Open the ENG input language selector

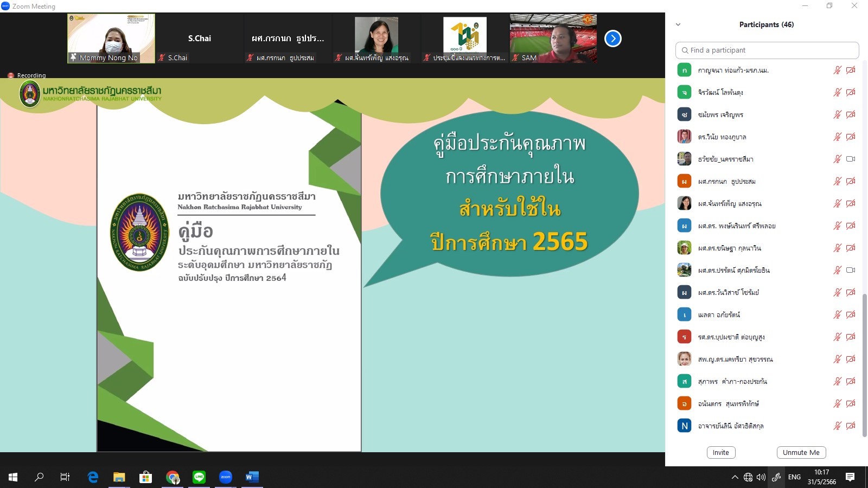pos(794,477)
